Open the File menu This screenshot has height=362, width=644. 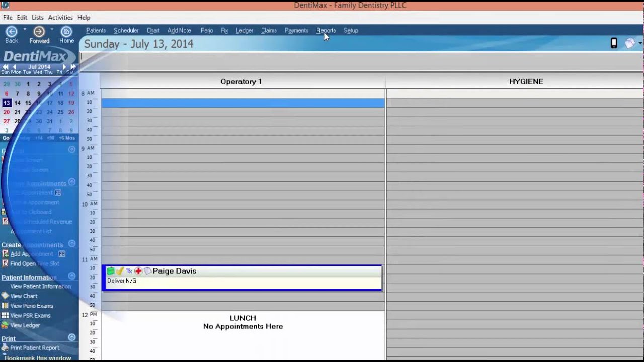8,17
